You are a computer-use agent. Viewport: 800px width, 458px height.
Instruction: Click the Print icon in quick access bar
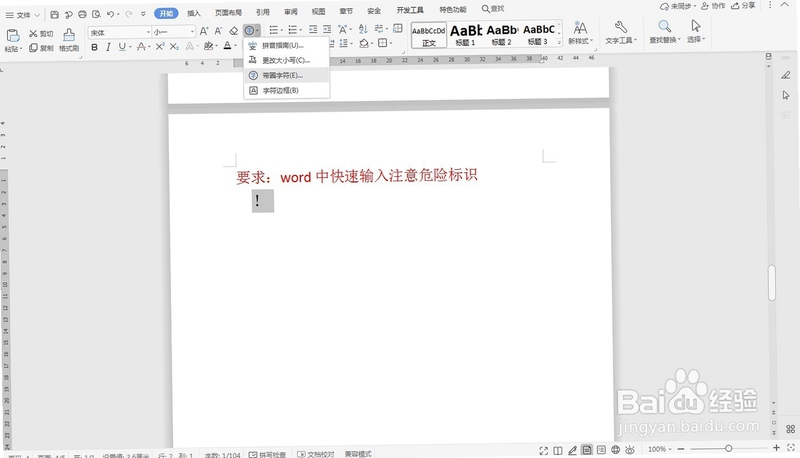[82, 14]
